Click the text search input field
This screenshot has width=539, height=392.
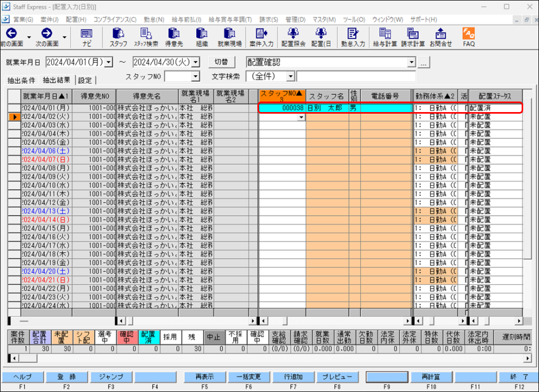tap(356, 76)
